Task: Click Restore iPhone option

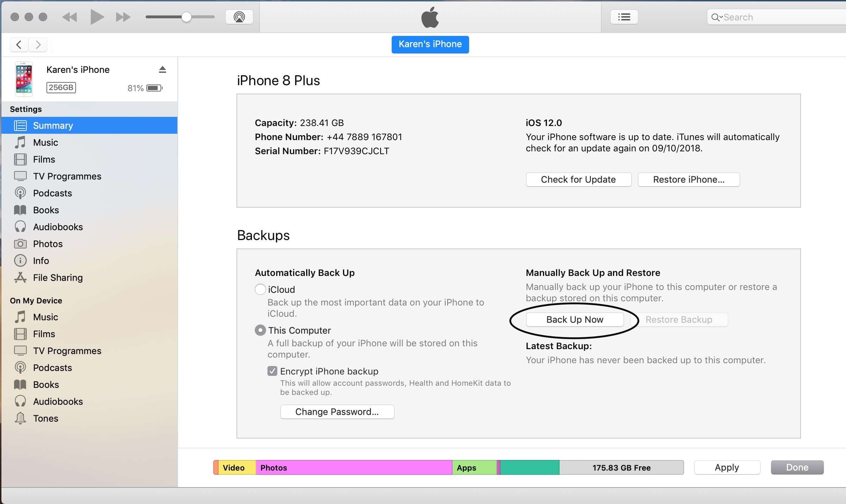Action: click(x=689, y=179)
